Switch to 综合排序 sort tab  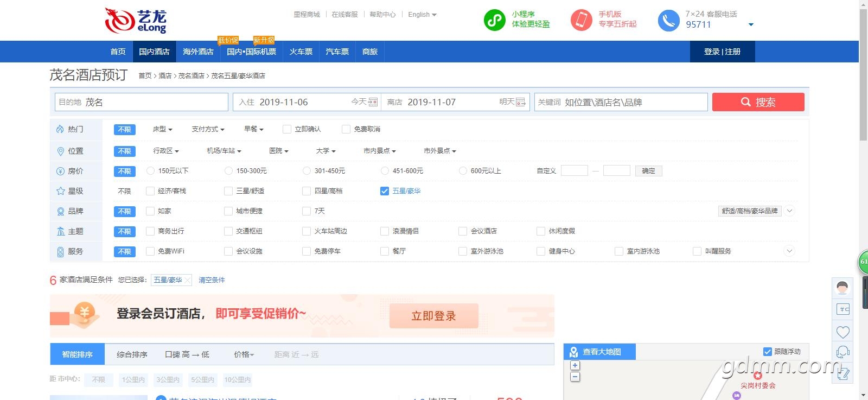[132, 354]
